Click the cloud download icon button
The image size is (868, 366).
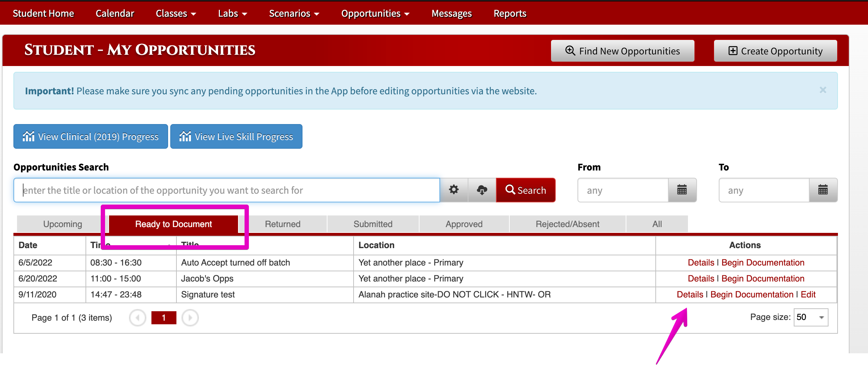[482, 190]
